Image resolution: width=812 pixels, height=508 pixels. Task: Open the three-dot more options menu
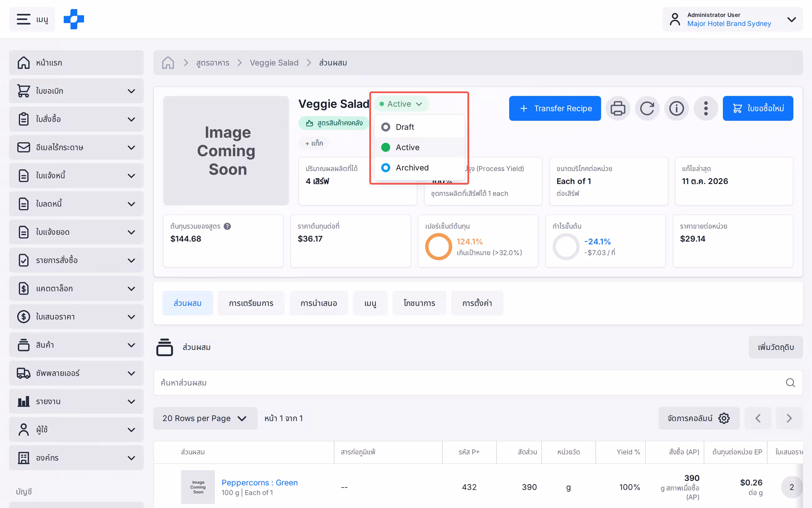point(706,108)
